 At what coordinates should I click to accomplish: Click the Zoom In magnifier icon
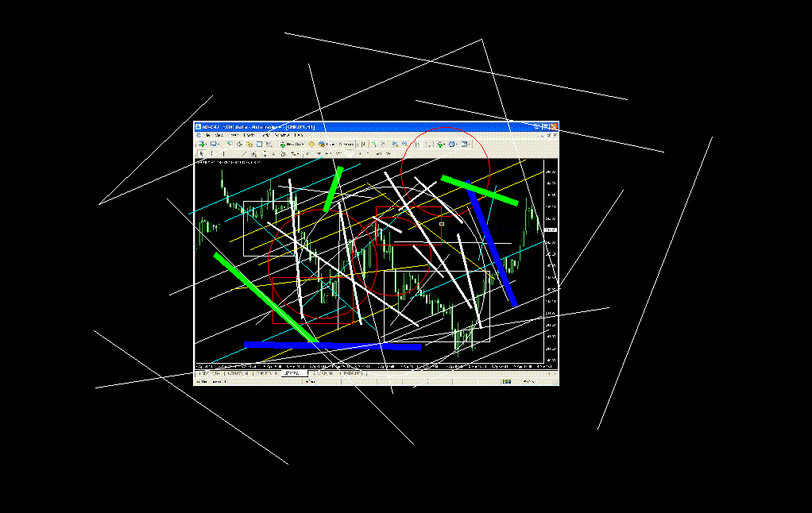click(396, 145)
